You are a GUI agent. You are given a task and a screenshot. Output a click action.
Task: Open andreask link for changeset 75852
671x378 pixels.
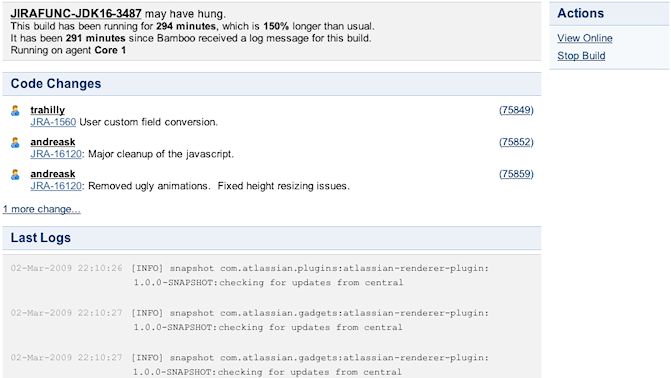(53, 142)
